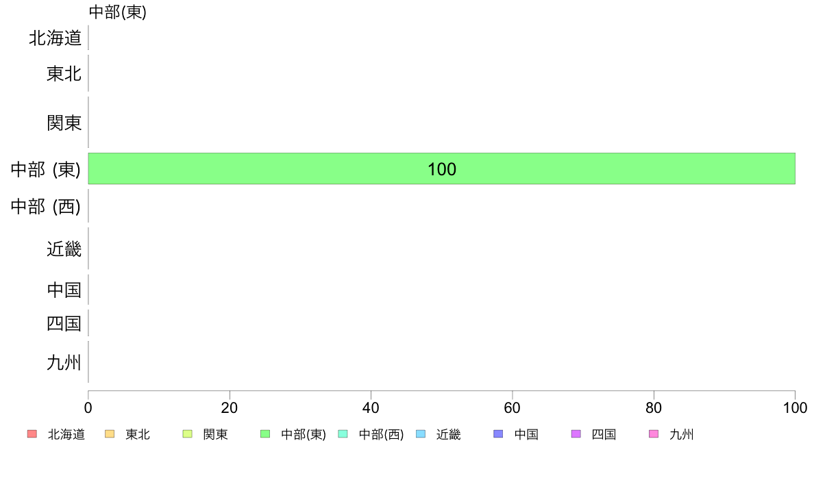
Task: Click the red 北海道 legend swatch
Action: 32,434
